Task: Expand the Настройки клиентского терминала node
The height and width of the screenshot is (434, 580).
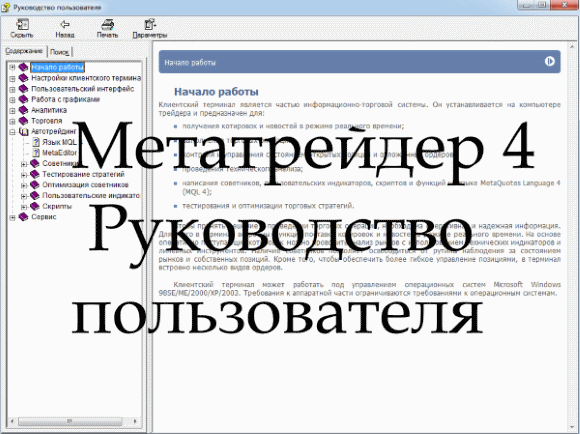Action: 12,78
